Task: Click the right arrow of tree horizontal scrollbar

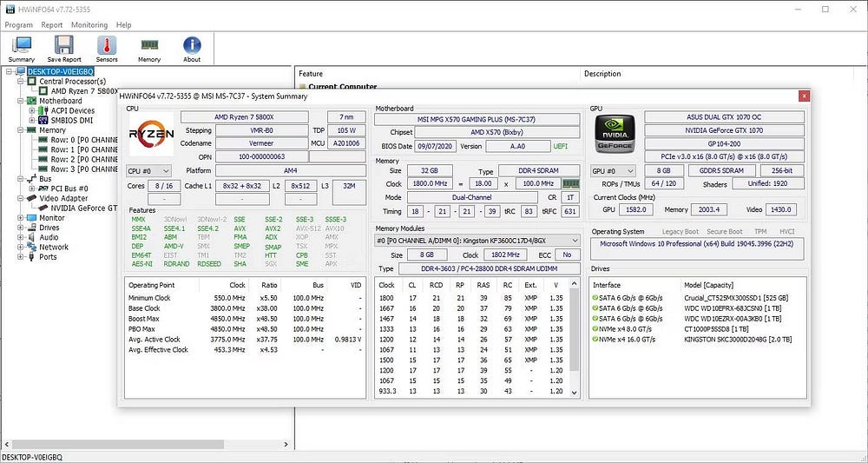Action: click(286, 444)
